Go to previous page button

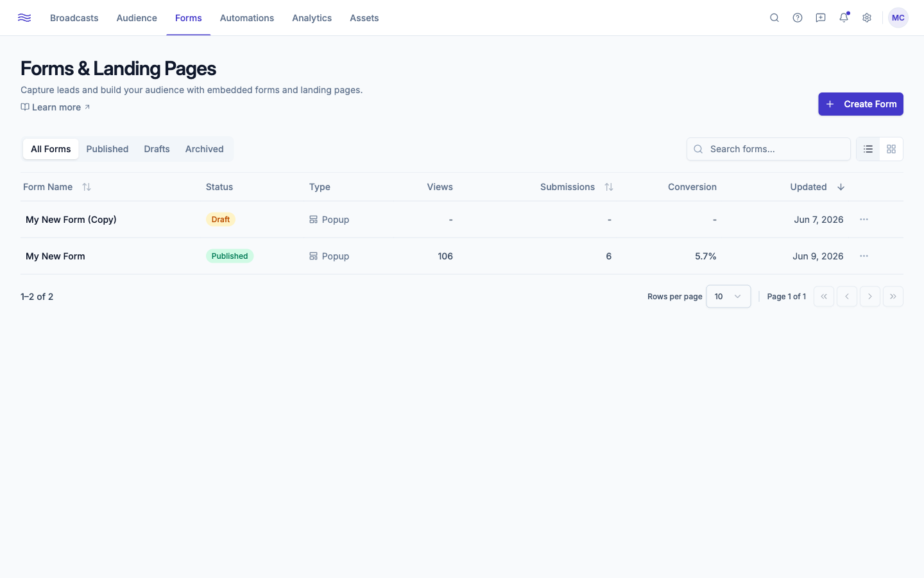click(847, 297)
